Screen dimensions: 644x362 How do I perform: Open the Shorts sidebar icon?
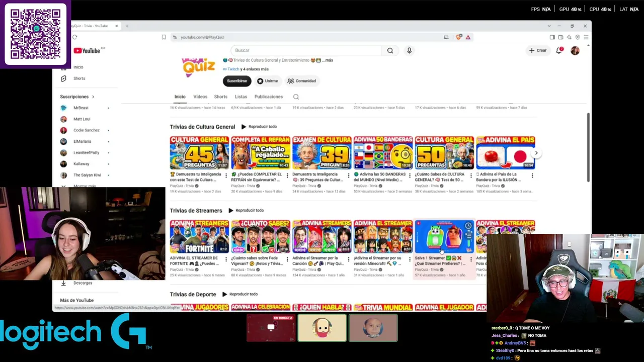63,78
